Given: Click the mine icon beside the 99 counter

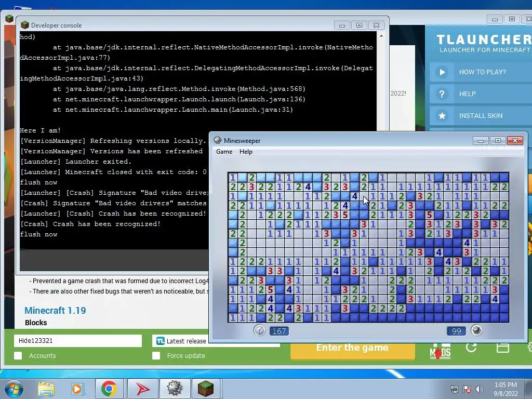Looking at the screenshot, I should point(477,330).
